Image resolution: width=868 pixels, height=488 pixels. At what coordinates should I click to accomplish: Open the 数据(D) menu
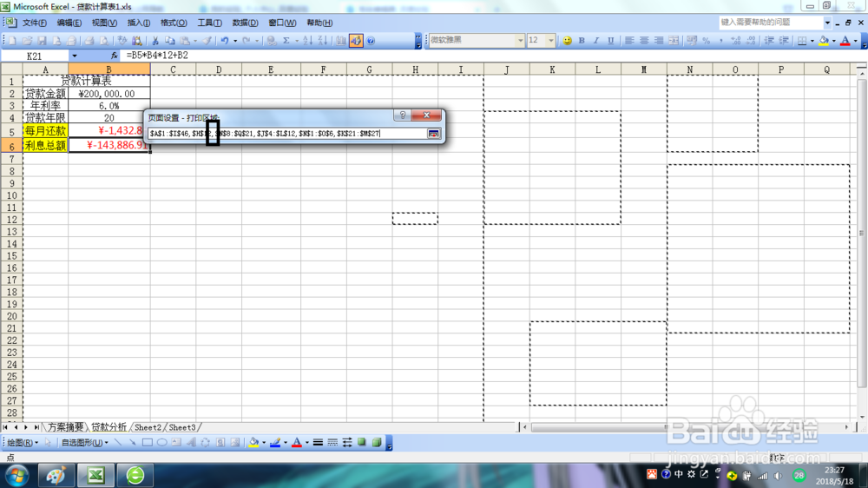point(245,23)
